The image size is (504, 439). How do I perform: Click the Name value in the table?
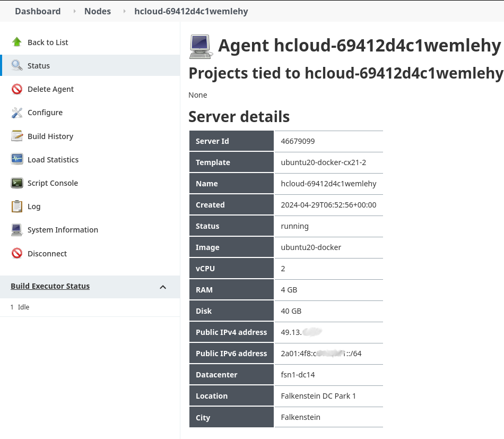pyautogui.click(x=328, y=184)
